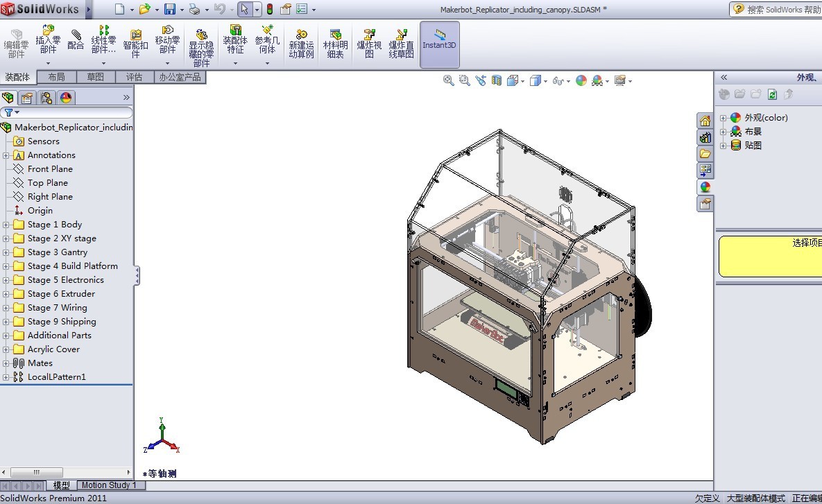Open Linear Component Pattern (线性零部件) tool
Screen dimensions: 822x504
[103, 40]
